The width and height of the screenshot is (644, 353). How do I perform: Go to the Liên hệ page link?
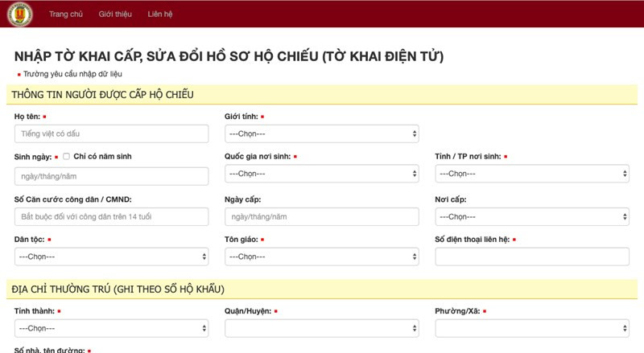[160, 14]
